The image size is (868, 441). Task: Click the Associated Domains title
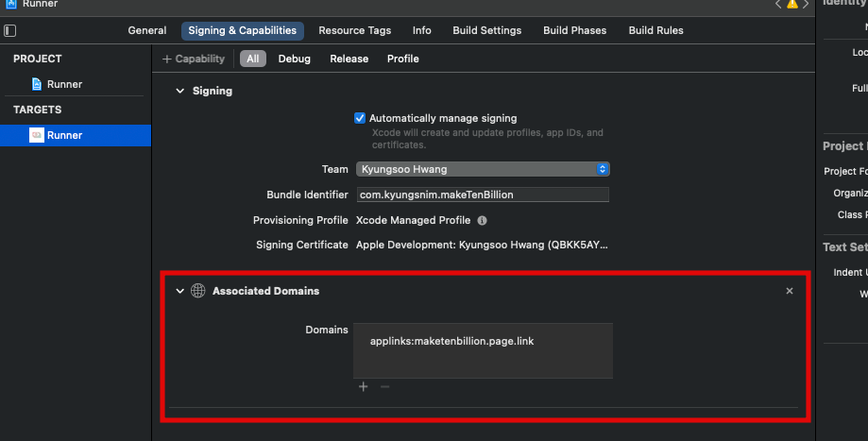click(265, 291)
